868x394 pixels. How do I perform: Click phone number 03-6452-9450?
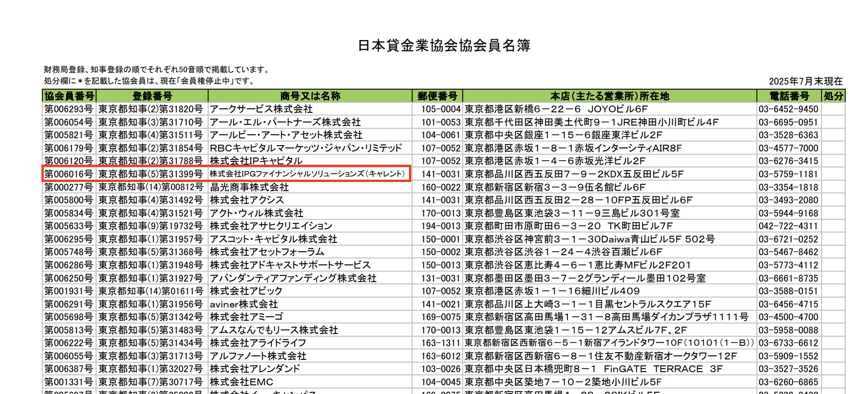[788, 109]
